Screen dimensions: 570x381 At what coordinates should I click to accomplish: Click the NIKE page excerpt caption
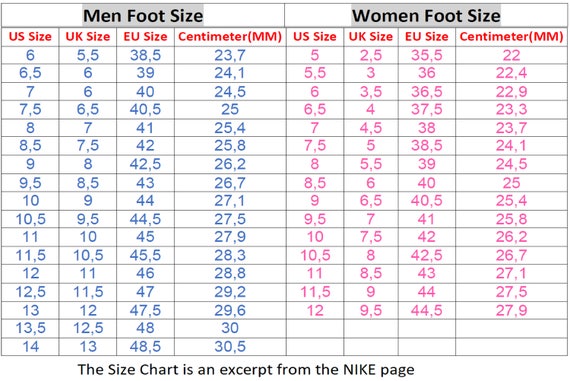pos(246,370)
